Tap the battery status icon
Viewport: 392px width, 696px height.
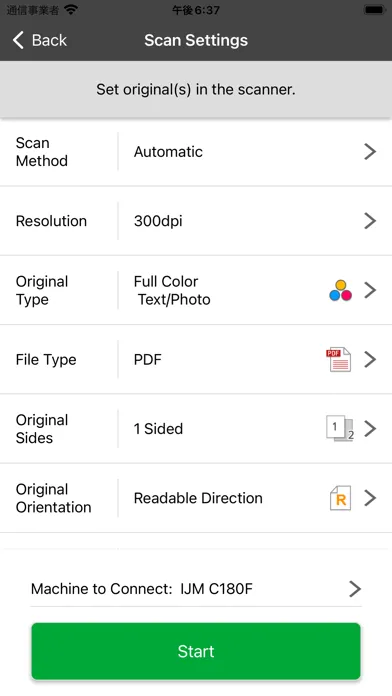[375, 9]
